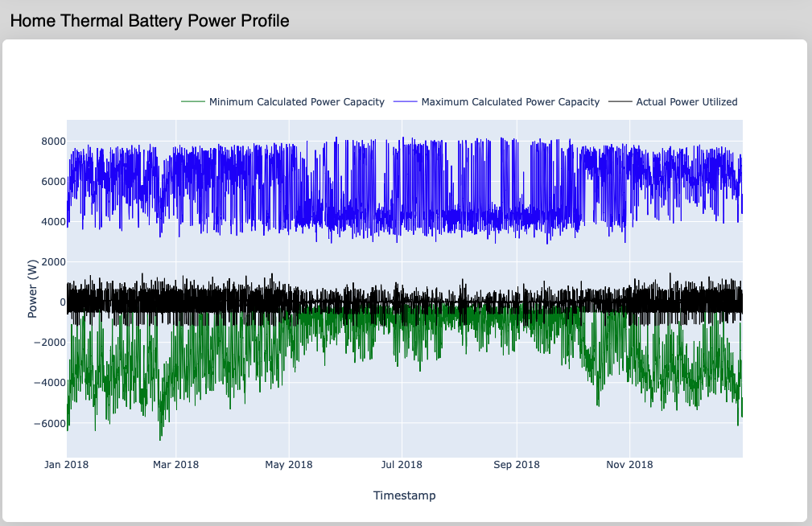Click the black legend line swatch
The height and width of the screenshot is (526, 812).
(x=620, y=102)
